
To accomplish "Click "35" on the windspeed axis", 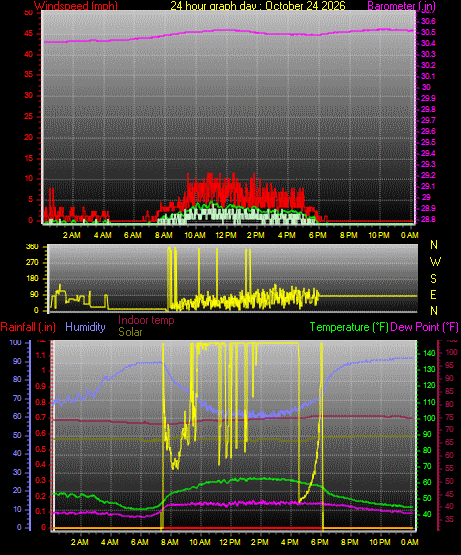I will click(x=29, y=75).
